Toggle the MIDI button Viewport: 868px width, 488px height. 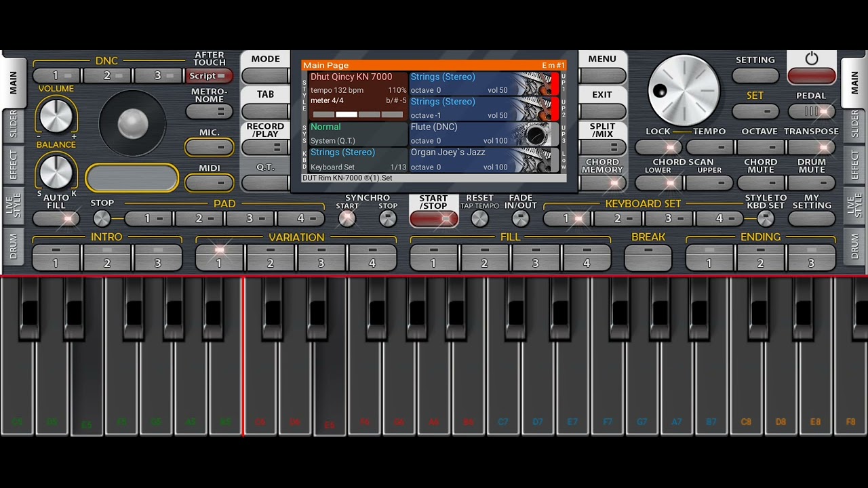pyautogui.click(x=210, y=182)
